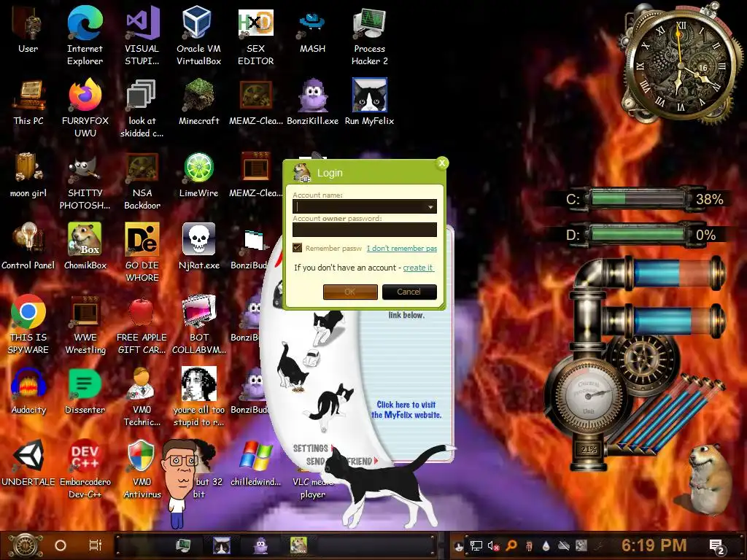Open Internet Explorer Edge icon
Image resolution: width=747 pixels, height=560 pixels.
tap(85, 24)
